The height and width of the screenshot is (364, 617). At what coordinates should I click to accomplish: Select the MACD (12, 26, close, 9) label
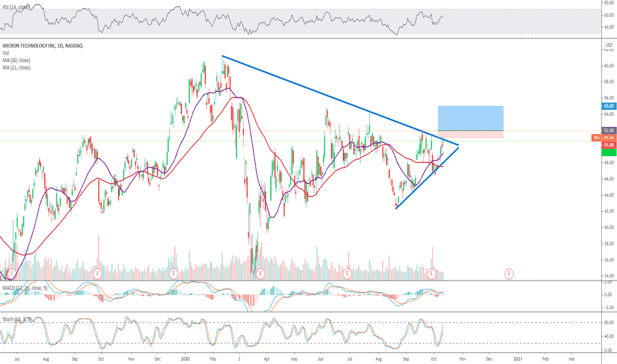click(x=24, y=288)
